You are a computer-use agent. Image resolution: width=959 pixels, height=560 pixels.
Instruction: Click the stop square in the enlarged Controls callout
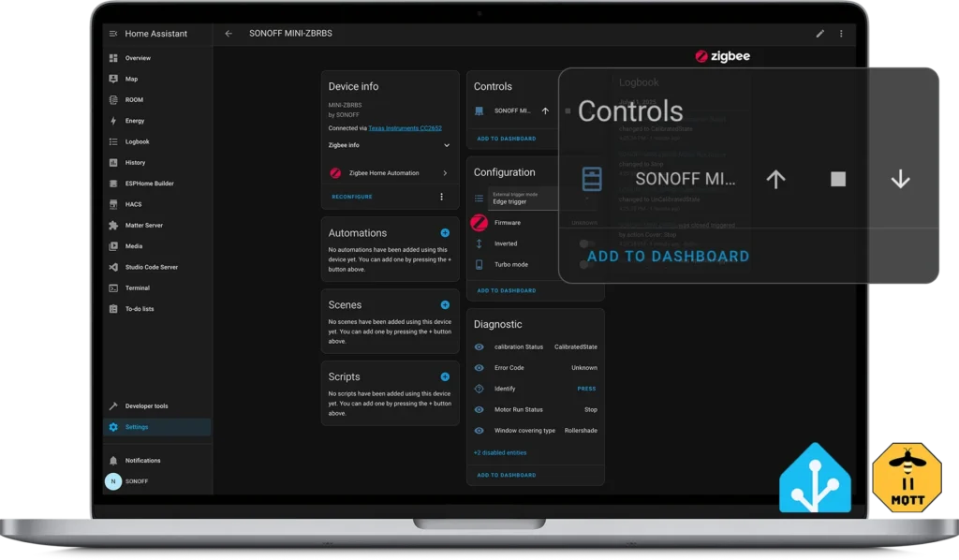pos(838,179)
